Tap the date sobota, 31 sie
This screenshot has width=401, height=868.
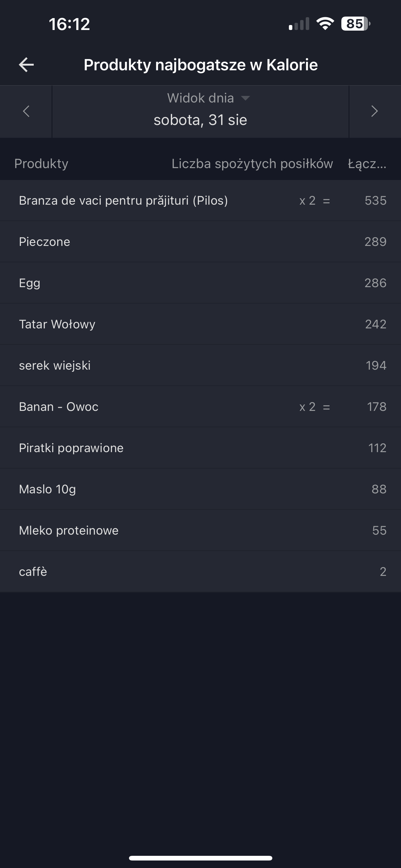point(200,120)
